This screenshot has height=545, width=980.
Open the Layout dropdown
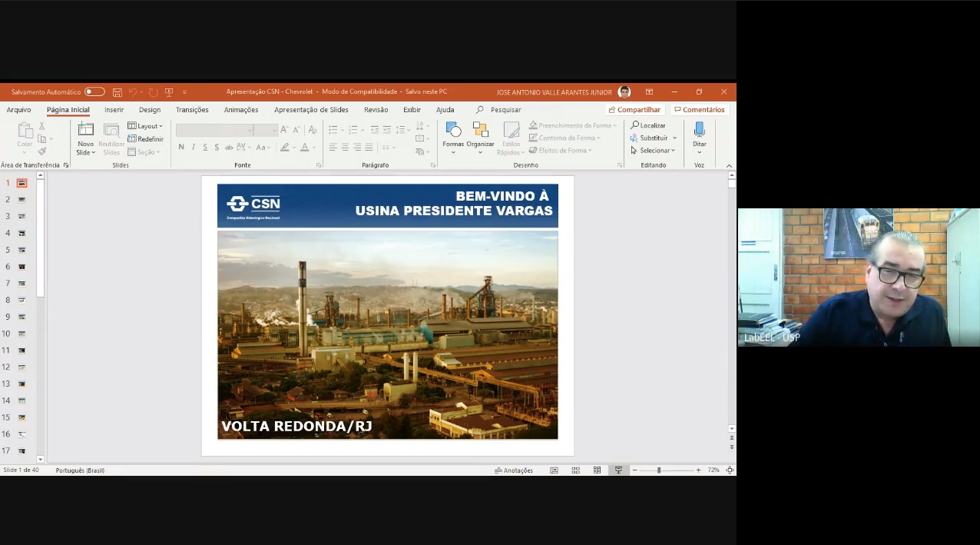coord(145,126)
